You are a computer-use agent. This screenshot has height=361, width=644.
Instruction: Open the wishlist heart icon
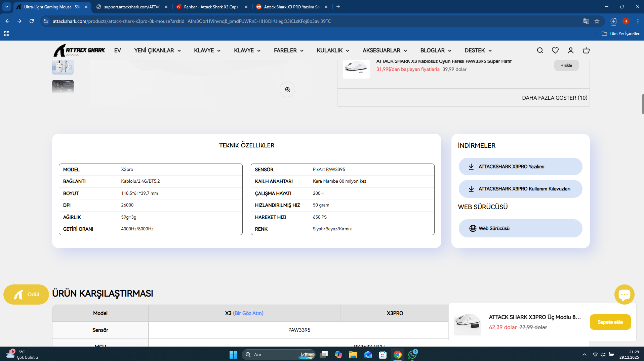click(555, 50)
